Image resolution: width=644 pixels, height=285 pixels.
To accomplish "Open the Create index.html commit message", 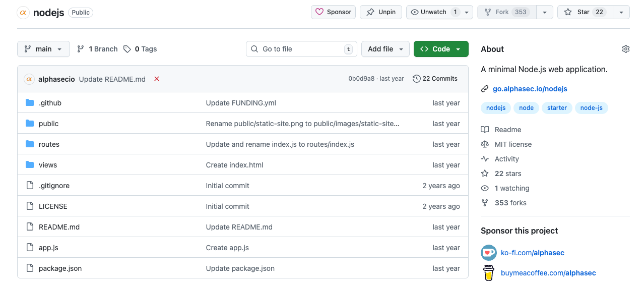I will (234, 165).
